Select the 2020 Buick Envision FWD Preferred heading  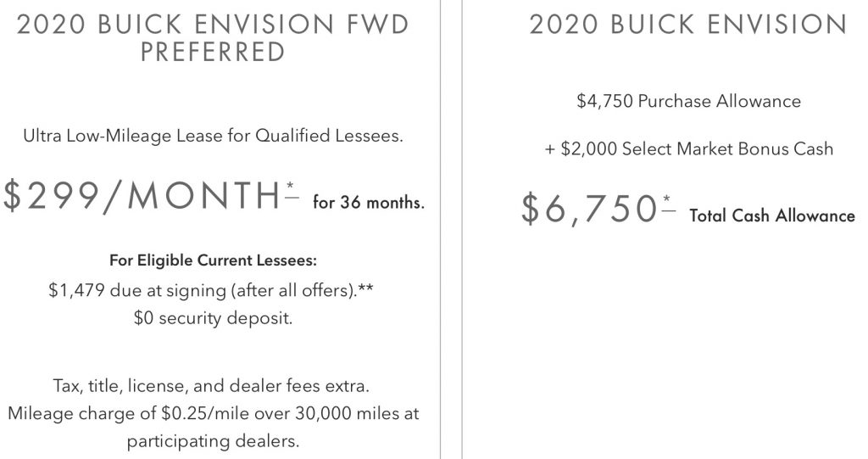213,38
